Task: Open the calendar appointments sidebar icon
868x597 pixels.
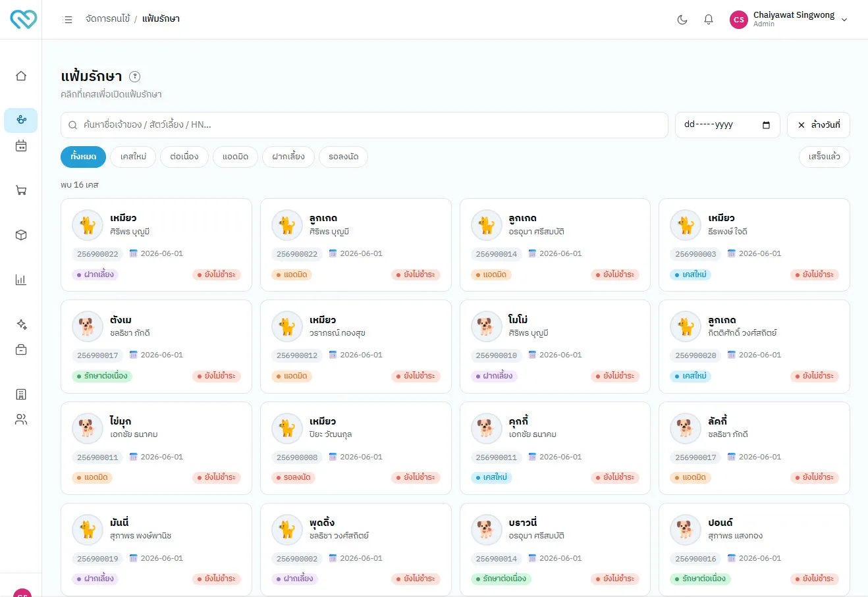Action: [21, 146]
